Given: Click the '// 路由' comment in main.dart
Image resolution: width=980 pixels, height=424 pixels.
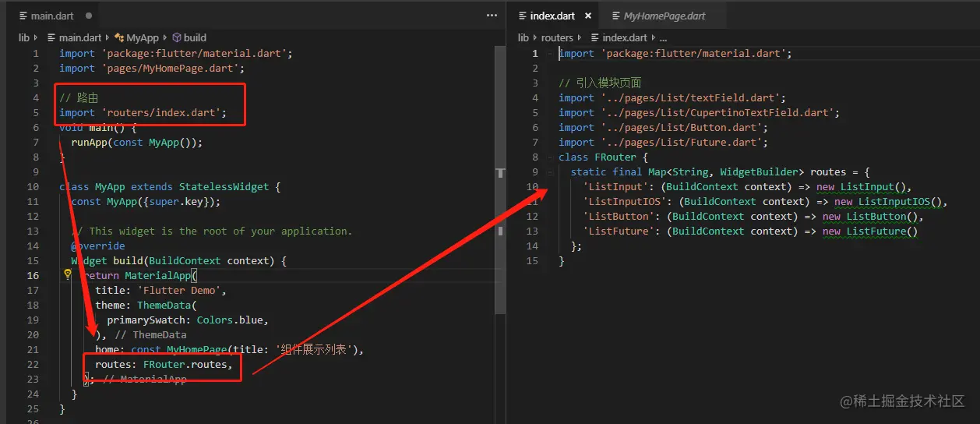Looking at the screenshot, I should 78,98.
